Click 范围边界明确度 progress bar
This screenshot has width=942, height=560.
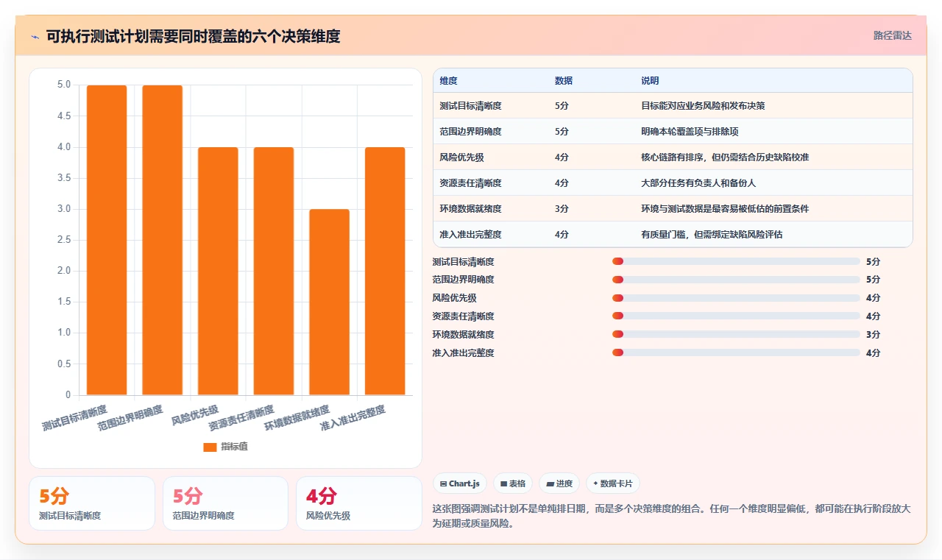coord(736,280)
